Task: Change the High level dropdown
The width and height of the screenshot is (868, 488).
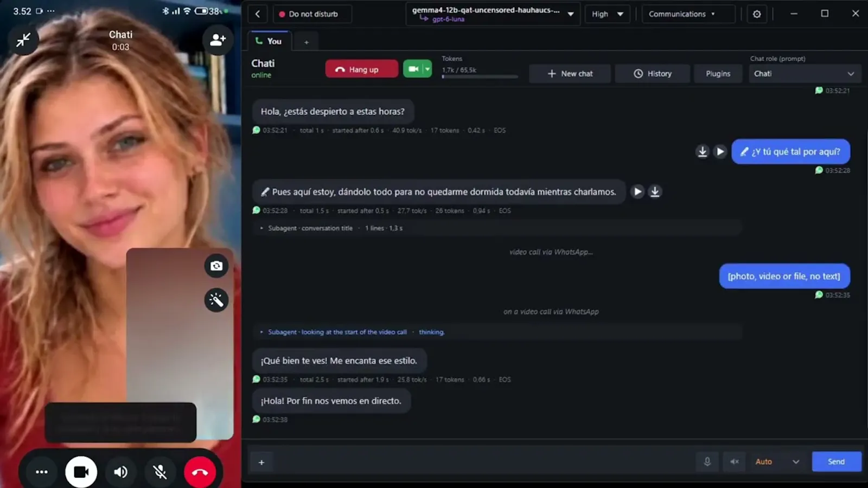Action: (x=607, y=14)
